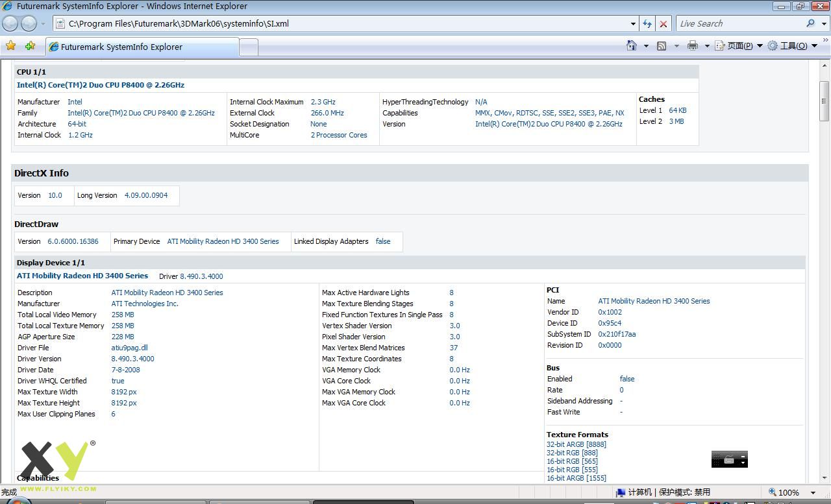Open the Feeds dropdown arrow
The height and width of the screenshot is (504, 831).
click(x=676, y=46)
